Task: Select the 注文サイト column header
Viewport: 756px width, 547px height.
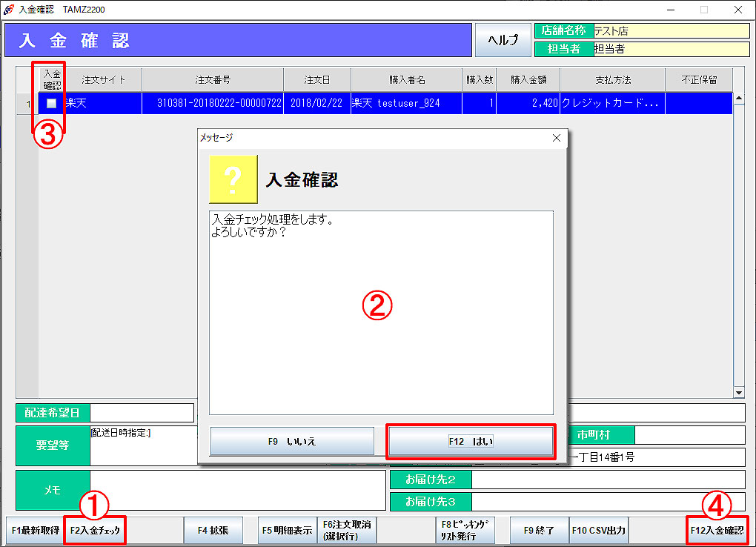Action: [x=103, y=79]
